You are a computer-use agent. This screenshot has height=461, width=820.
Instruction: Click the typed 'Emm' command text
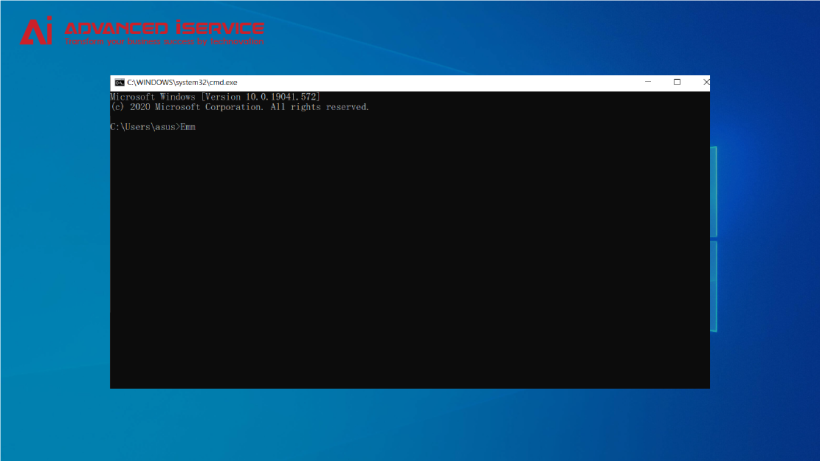pos(188,127)
